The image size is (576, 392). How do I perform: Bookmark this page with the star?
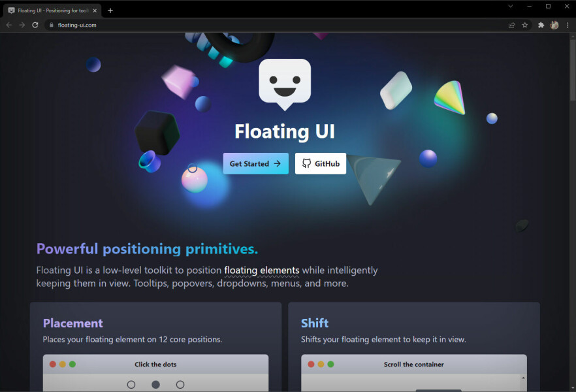click(524, 25)
